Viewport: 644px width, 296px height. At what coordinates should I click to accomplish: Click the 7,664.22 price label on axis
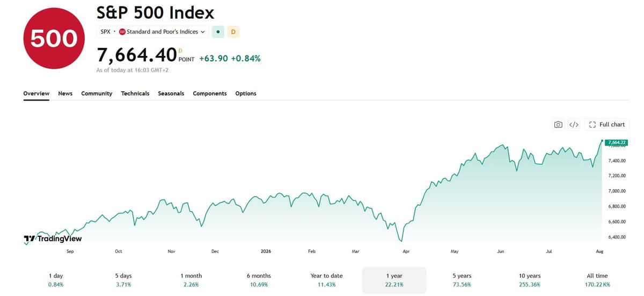pyautogui.click(x=617, y=142)
